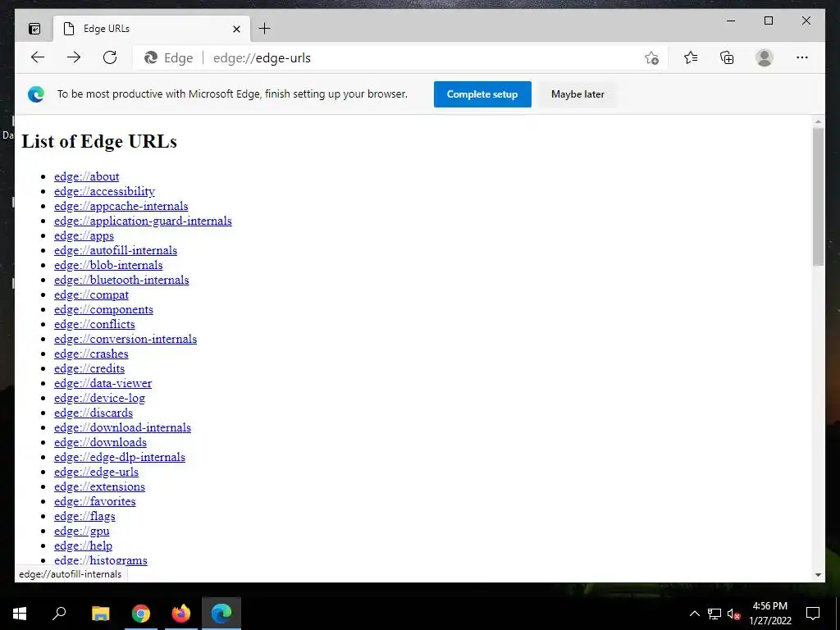Image resolution: width=840 pixels, height=630 pixels.
Task: Open File Explorer from taskbar
Action: [100, 614]
